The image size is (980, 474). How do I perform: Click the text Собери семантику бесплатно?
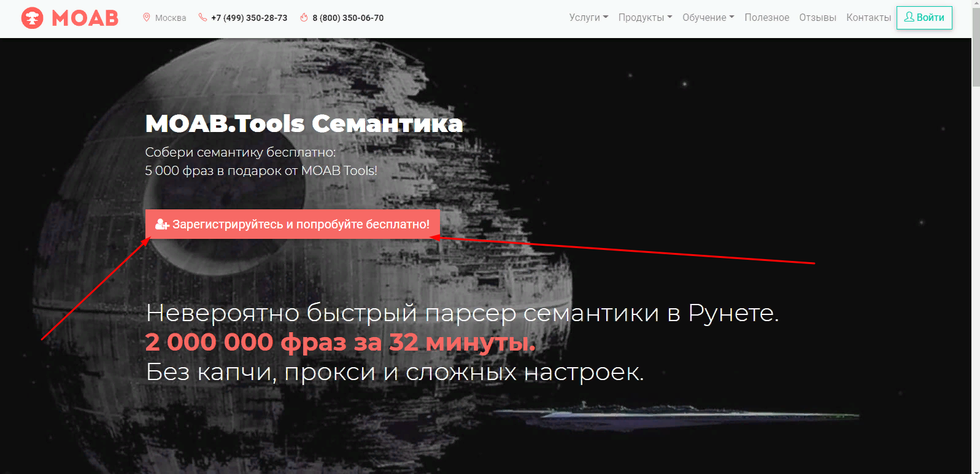[241, 152]
